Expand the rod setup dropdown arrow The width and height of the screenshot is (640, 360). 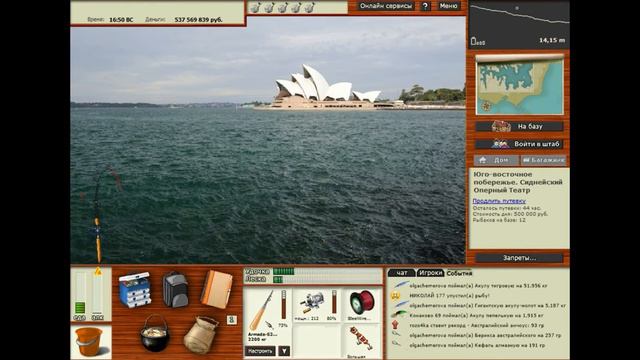pos(284,351)
